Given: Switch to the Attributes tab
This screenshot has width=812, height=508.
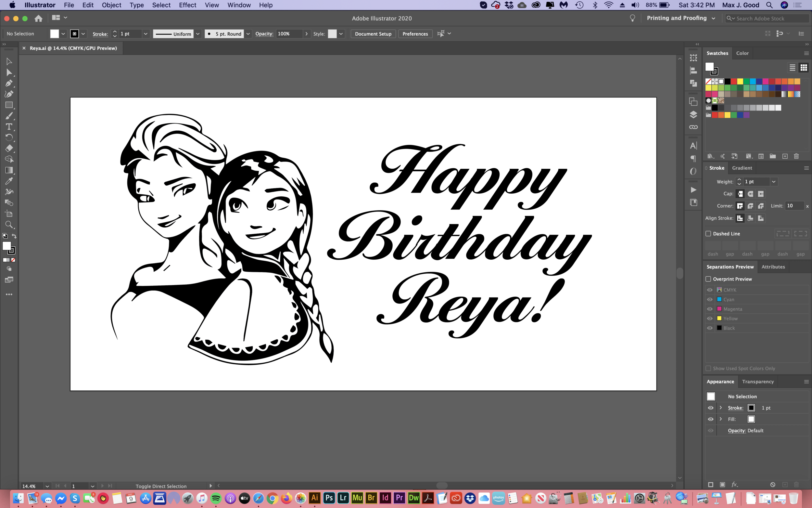Looking at the screenshot, I should [x=773, y=267].
